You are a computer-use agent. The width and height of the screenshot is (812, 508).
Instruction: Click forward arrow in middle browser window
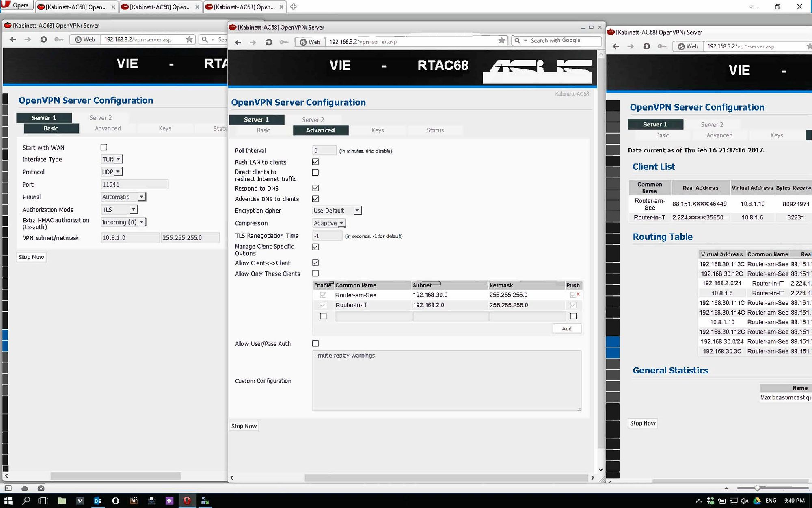point(253,42)
